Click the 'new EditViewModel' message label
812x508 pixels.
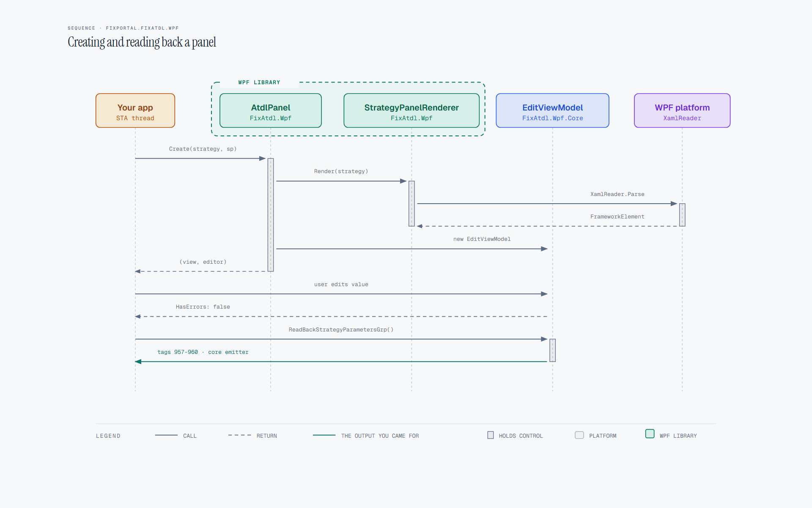482,239
